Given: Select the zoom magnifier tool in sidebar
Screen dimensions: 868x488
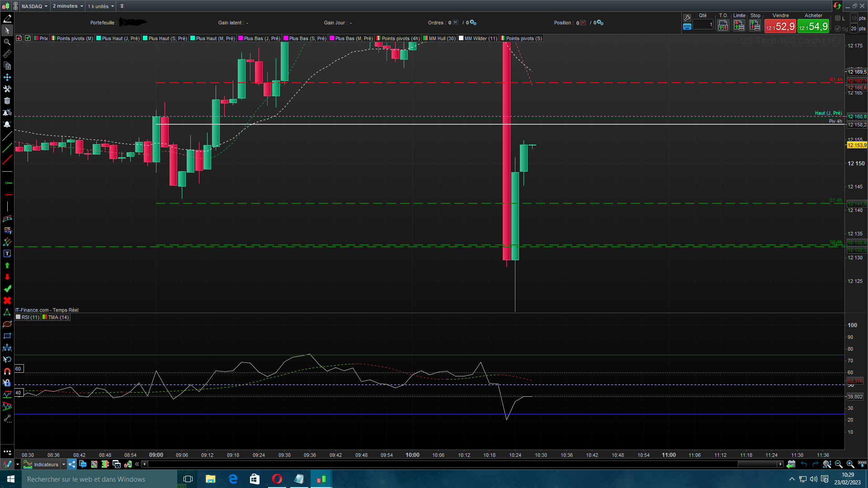Looking at the screenshot, I should click(x=7, y=42).
